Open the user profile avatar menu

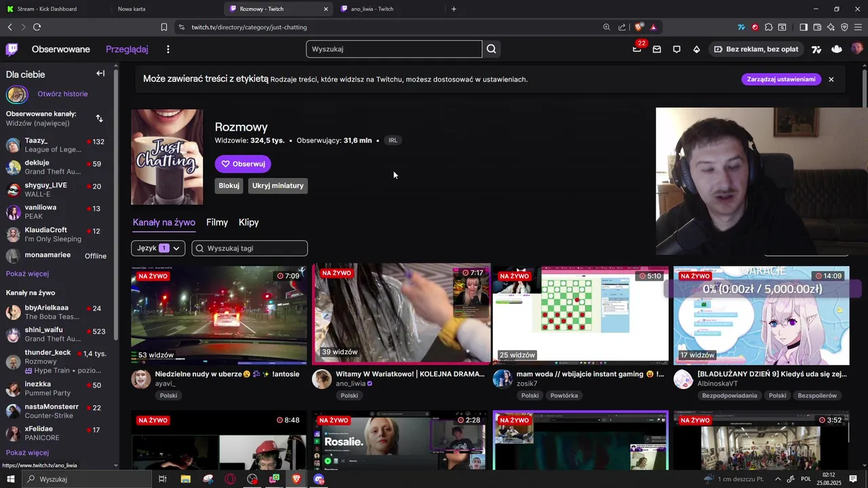click(x=856, y=49)
